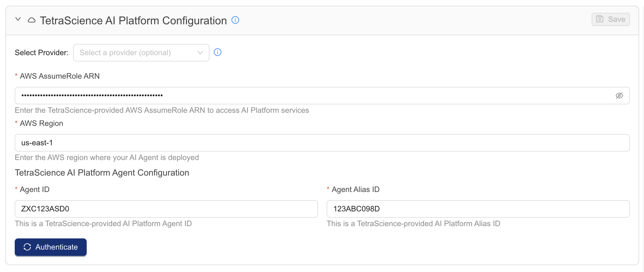
Task: Click the Agent Alias ID label
Action: tap(356, 190)
